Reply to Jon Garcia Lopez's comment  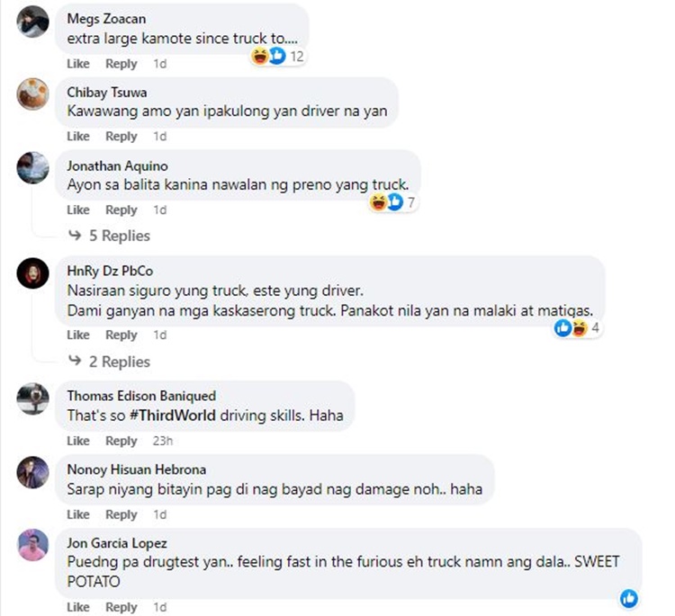[x=121, y=607]
